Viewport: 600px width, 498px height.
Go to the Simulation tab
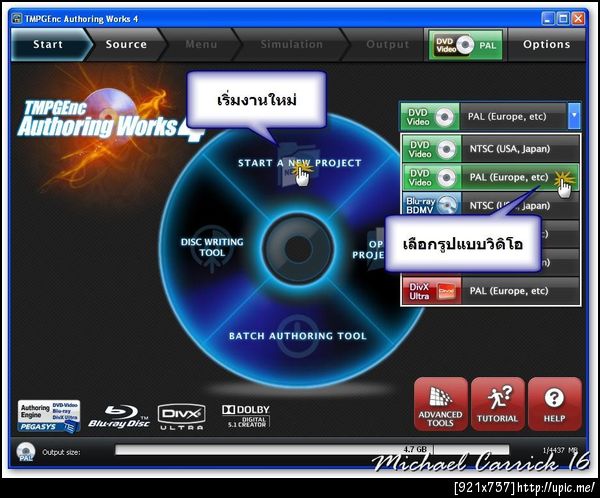(x=291, y=44)
